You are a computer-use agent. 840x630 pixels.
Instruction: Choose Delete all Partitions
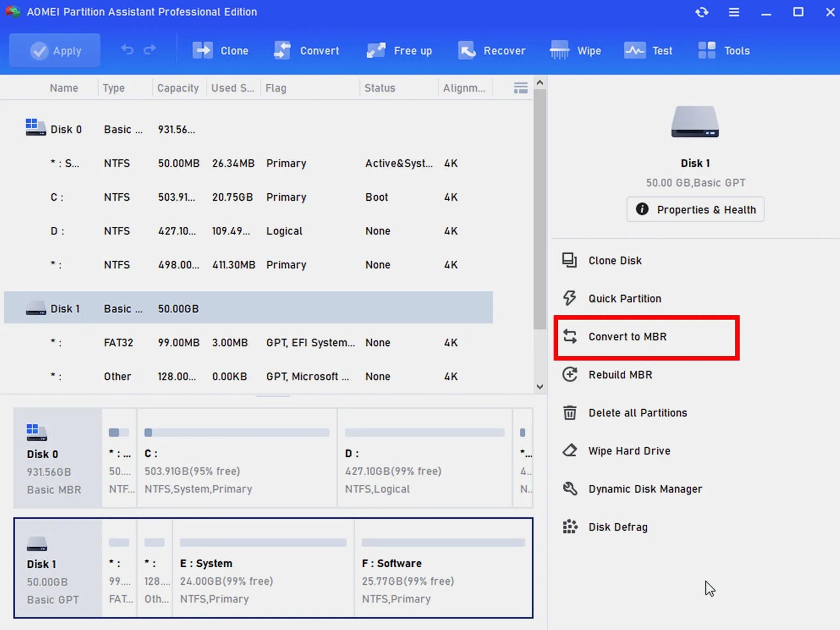[637, 413]
